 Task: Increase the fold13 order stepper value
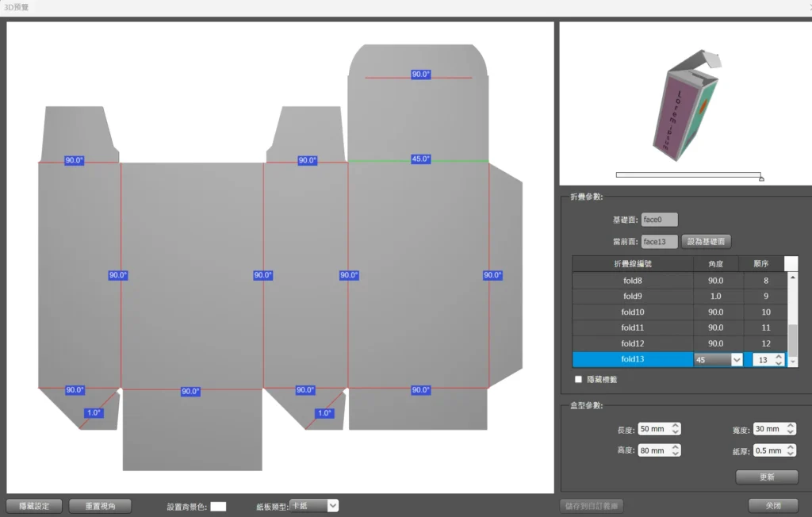pos(779,357)
